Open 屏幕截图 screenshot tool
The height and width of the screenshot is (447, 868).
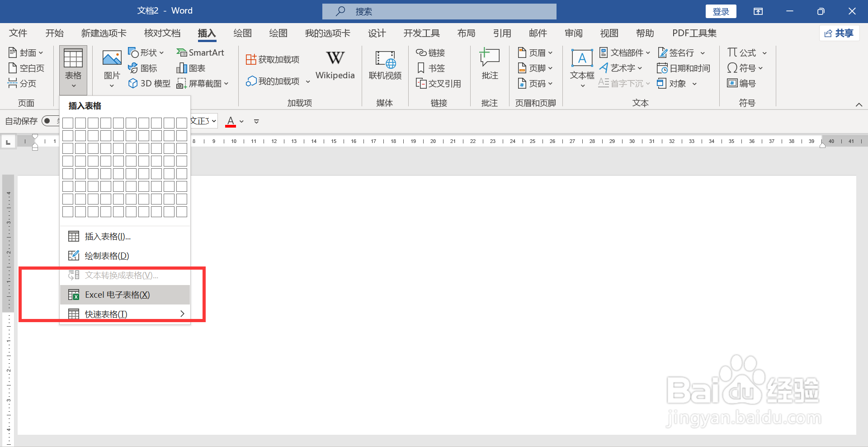[x=203, y=84]
